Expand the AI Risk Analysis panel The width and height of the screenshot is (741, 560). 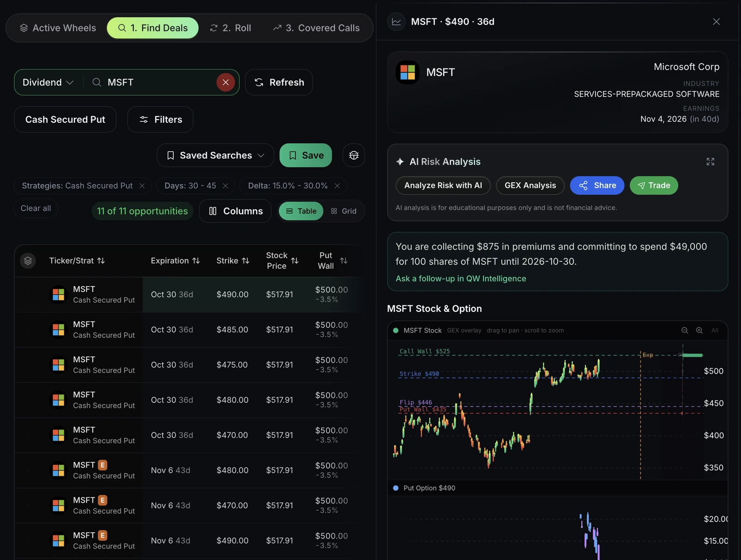pos(710,162)
